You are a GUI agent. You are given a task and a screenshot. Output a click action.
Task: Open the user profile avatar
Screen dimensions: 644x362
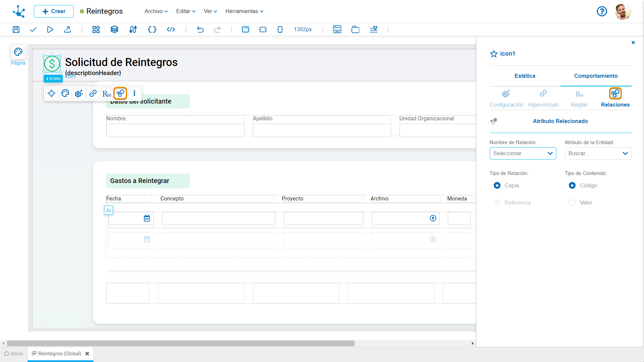click(x=623, y=11)
